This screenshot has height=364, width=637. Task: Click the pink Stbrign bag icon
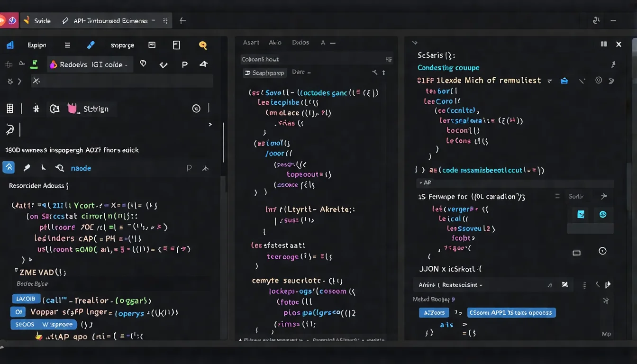[x=72, y=109]
